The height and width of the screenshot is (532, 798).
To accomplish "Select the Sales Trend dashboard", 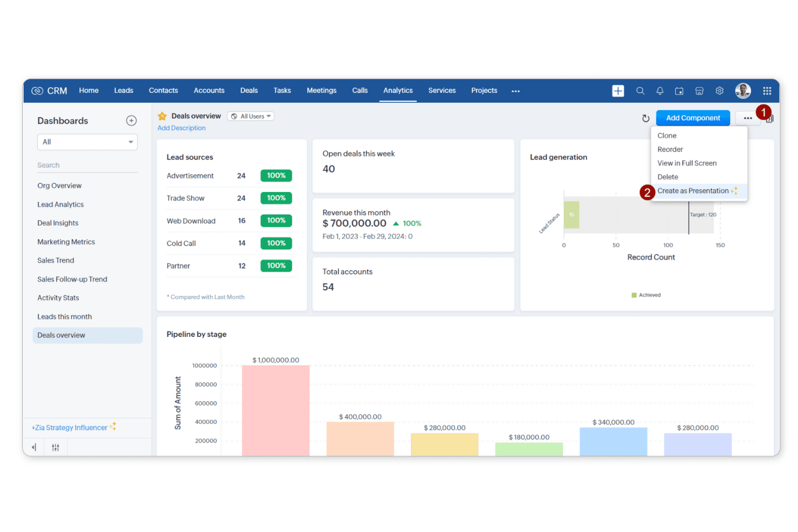I will click(56, 260).
